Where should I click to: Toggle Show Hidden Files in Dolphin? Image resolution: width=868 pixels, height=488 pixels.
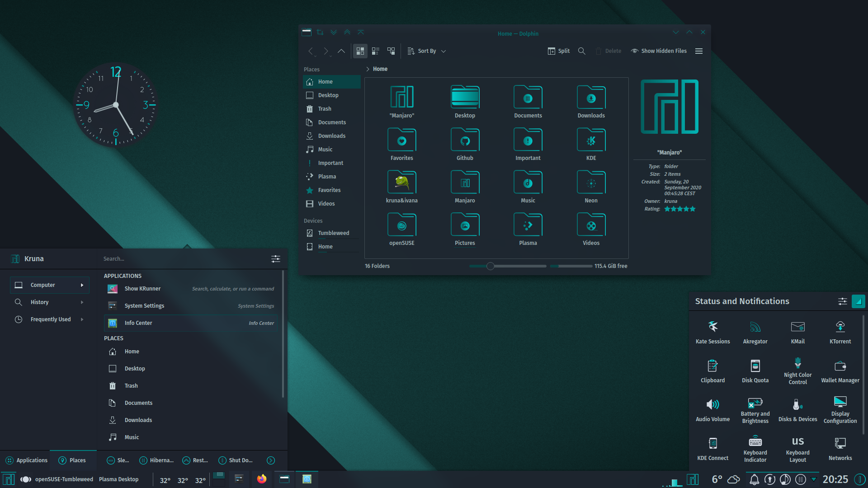(x=659, y=51)
